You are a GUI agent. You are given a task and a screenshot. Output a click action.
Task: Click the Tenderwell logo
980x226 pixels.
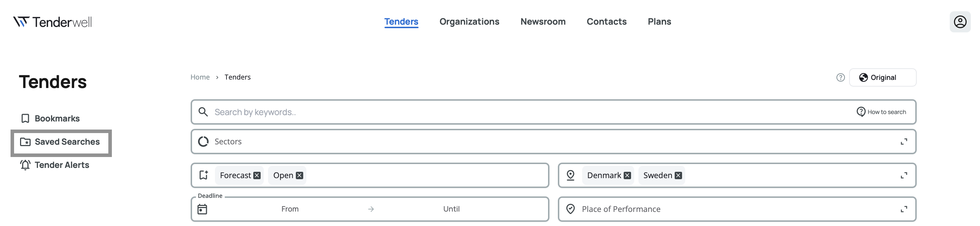(52, 22)
